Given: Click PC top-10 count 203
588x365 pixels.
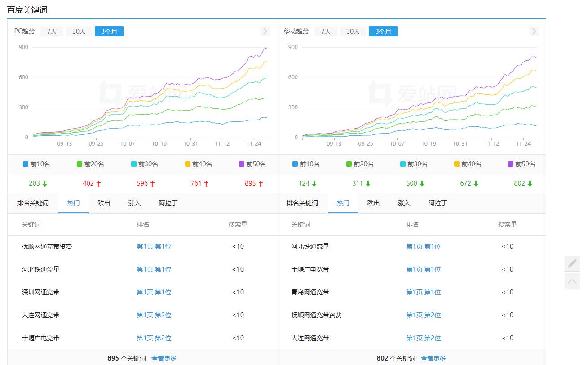Looking at the screenshot, I should (35, 183).
